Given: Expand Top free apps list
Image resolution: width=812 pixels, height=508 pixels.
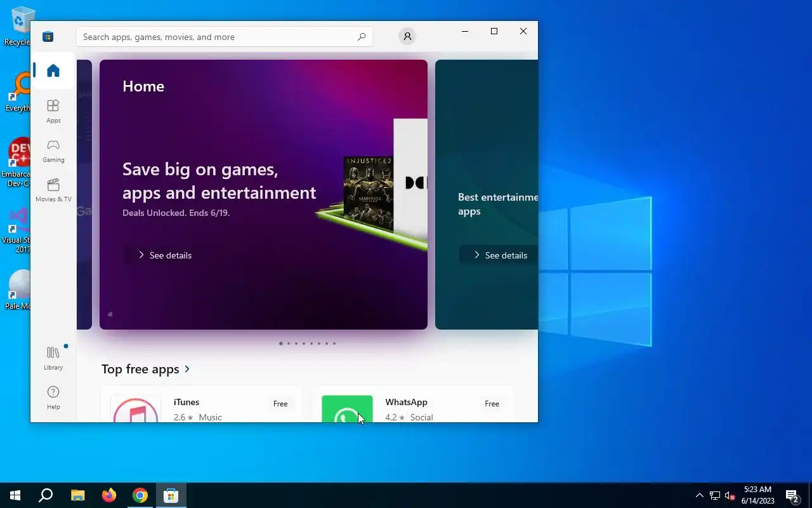Looking at the screenshot, I should point(146,369).
